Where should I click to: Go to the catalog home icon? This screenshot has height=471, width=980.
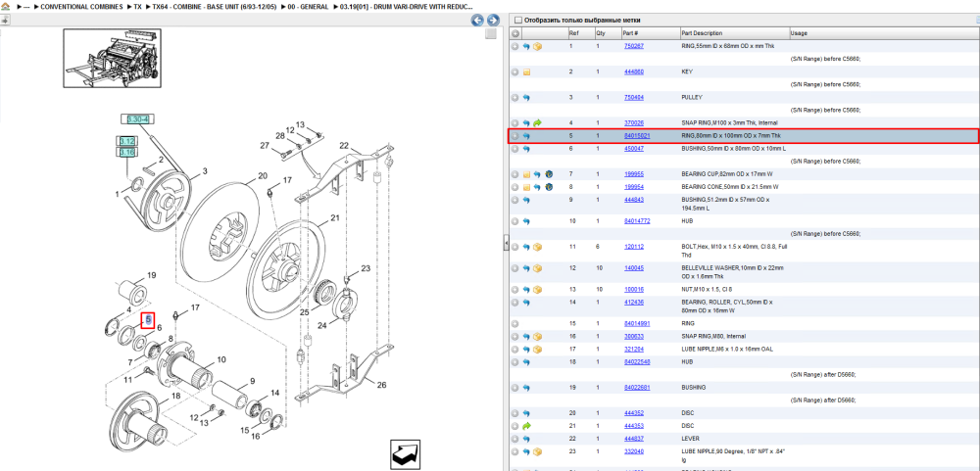point(6,6)
